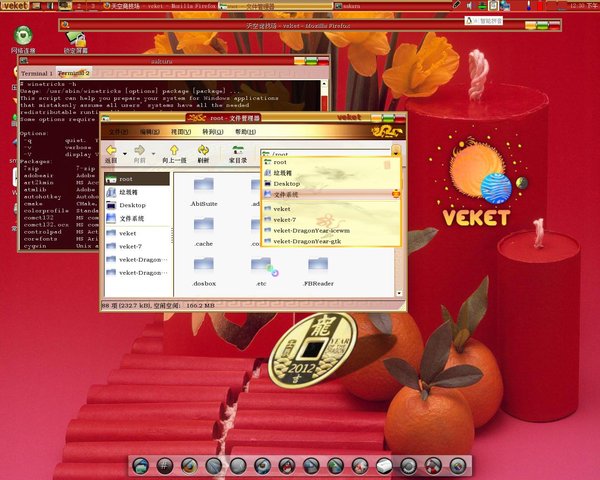Click the 向上一级 up-level icon
This screenshot has height=480, width=600.
[174, 151]
